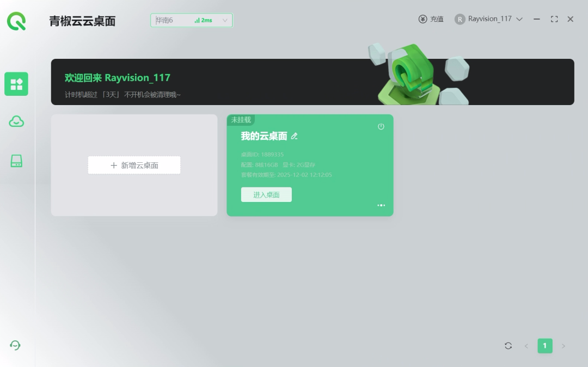588x367 pixels.
Task: Click the 套餐有效期至 expiry date text
Action: pos(286,175)
